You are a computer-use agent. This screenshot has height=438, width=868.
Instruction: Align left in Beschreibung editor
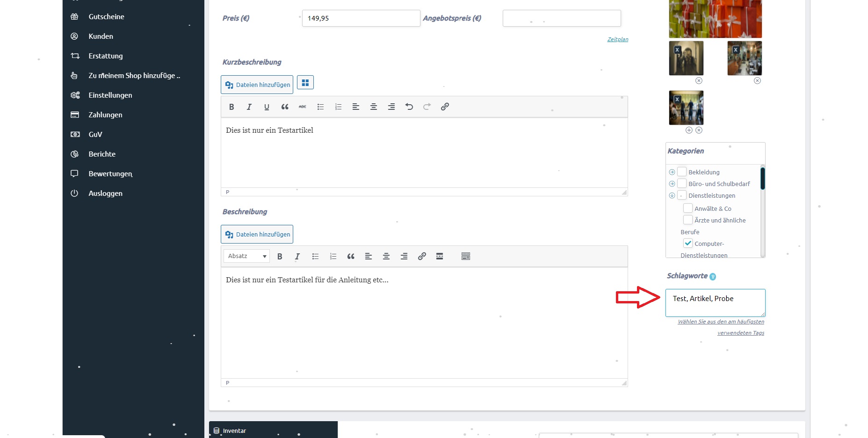pyautogui.click(x=369, y=256)
